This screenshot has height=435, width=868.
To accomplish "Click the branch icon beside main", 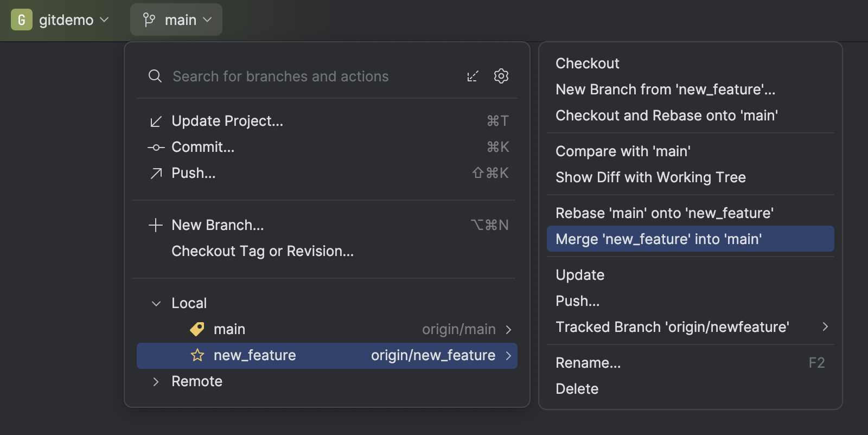I will (x=149, y=20).
